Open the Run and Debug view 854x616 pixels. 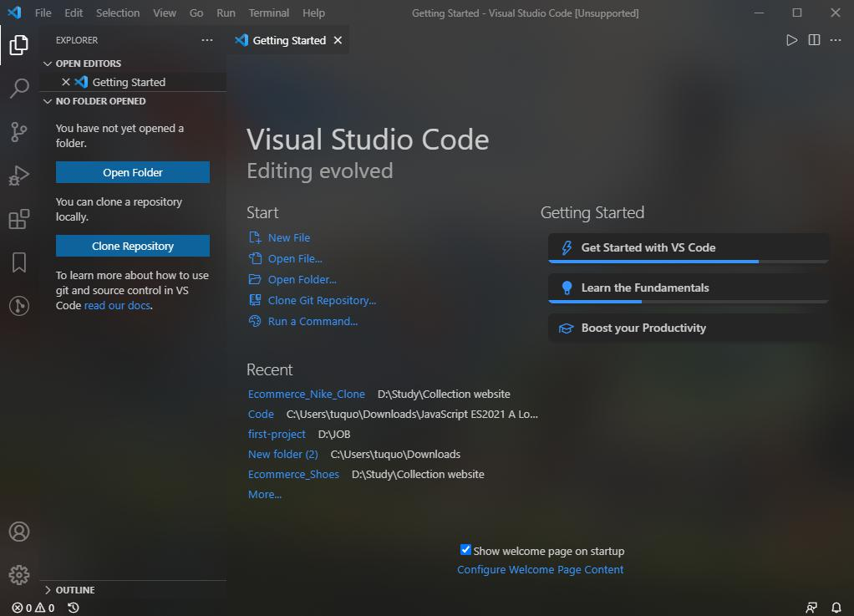(x=18, y=176)
